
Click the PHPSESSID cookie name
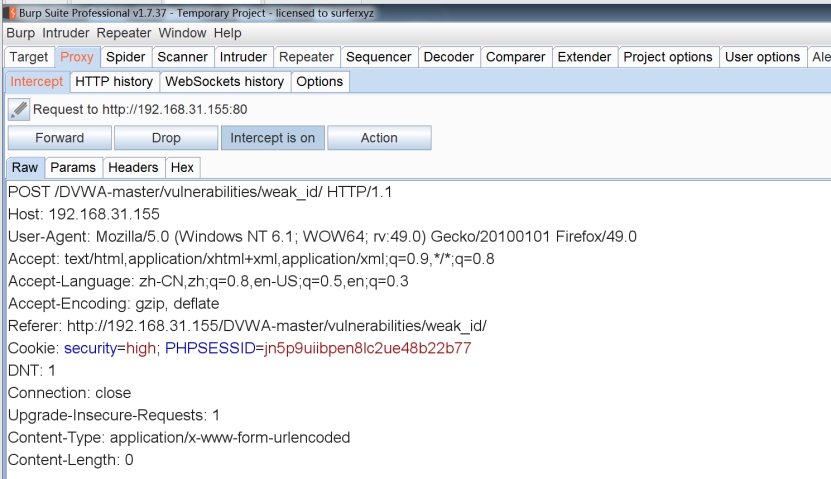click(x=210, y=348)
